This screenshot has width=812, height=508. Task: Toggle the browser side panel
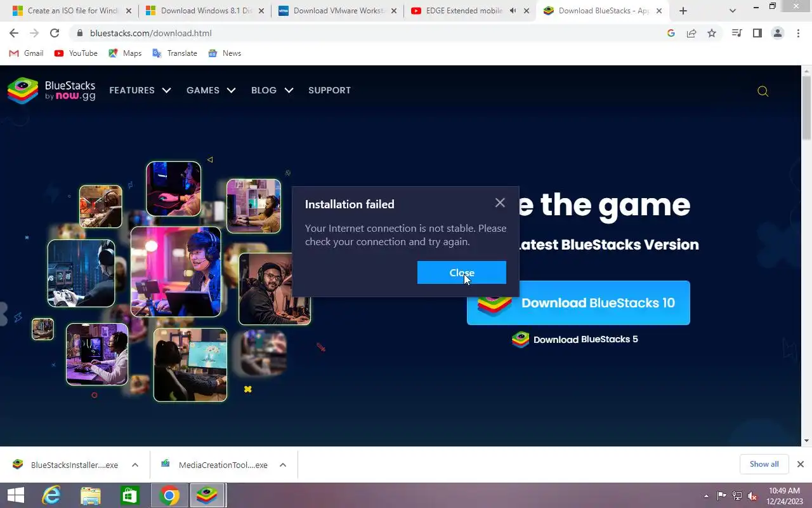point(757,33)
